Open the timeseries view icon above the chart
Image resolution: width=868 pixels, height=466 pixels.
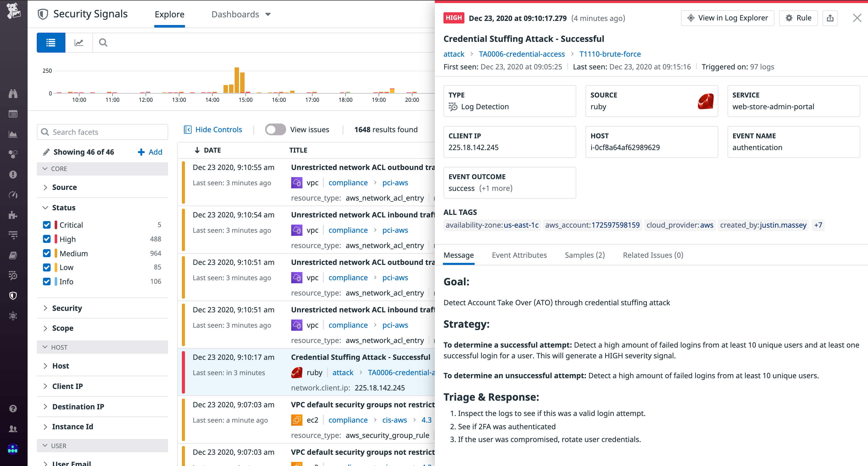point(79,42)
